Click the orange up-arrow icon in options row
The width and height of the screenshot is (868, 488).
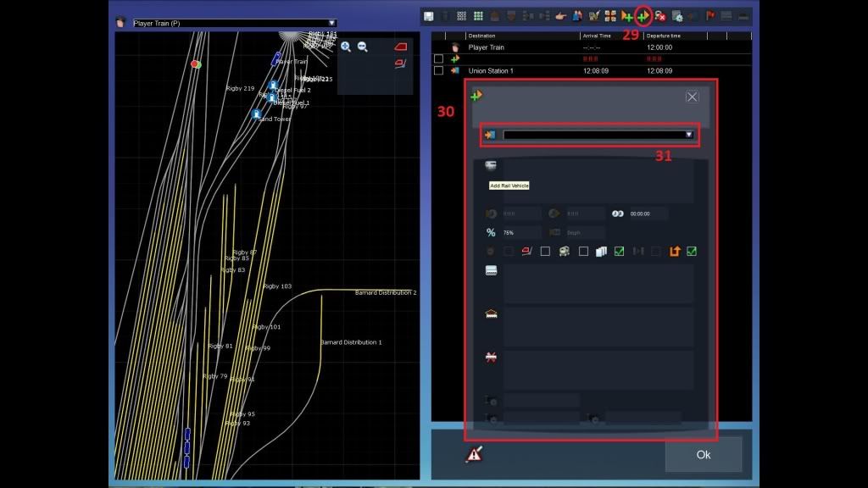click(x=674, y=251)
